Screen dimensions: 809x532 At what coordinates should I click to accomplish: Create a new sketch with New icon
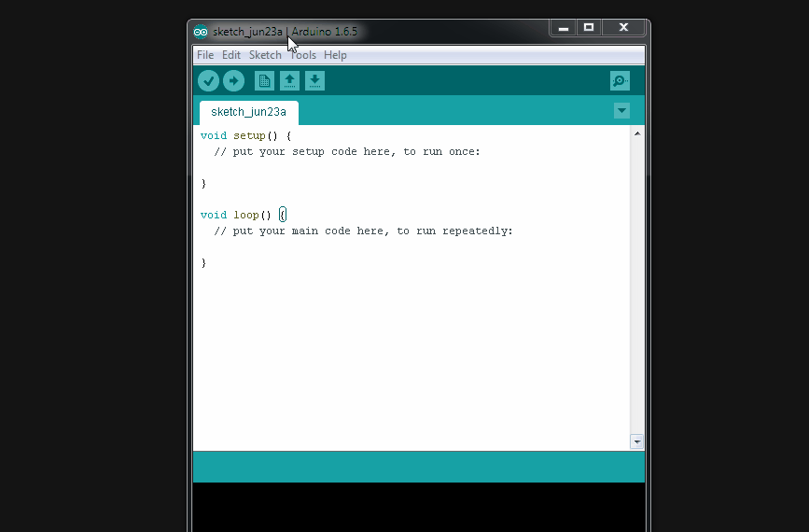pos(265,81)
